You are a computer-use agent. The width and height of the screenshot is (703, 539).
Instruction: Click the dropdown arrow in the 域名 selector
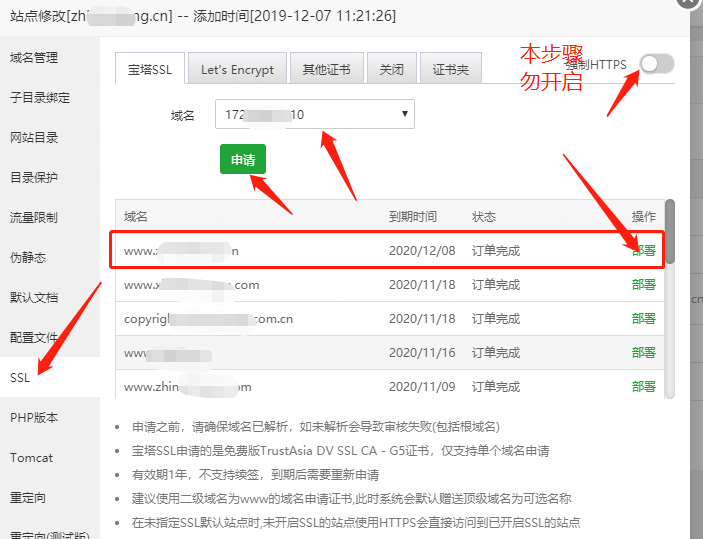pos(405,113)
